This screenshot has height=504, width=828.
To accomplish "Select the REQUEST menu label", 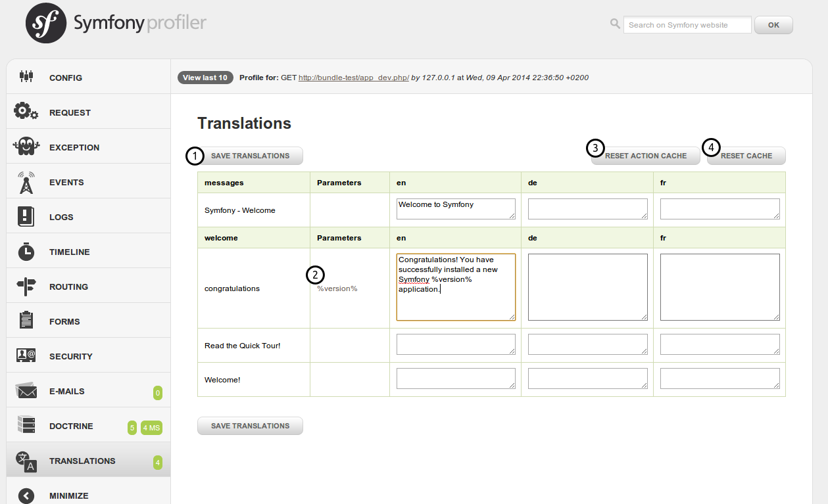I will coord(70,112).
